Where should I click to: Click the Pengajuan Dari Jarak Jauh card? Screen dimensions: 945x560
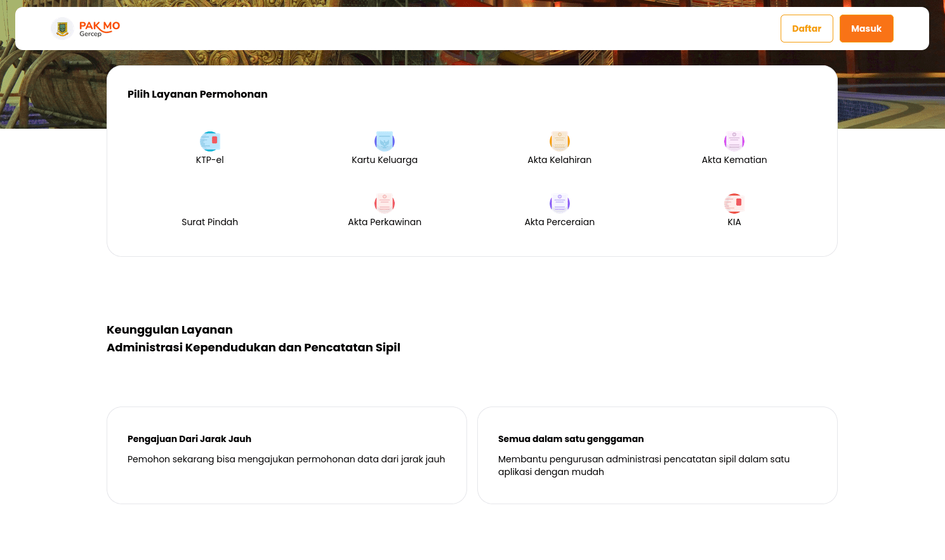pos(286,455)
